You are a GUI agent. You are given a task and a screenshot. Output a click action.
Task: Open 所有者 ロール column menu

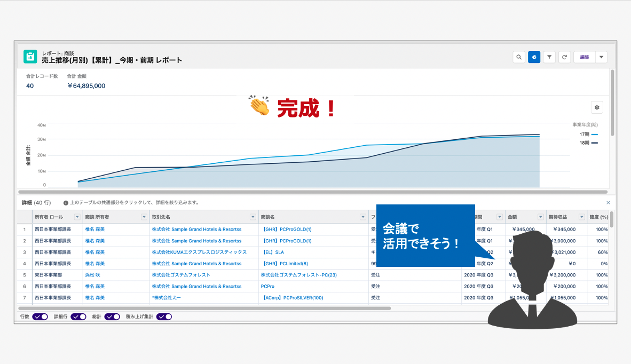[77, 217]
